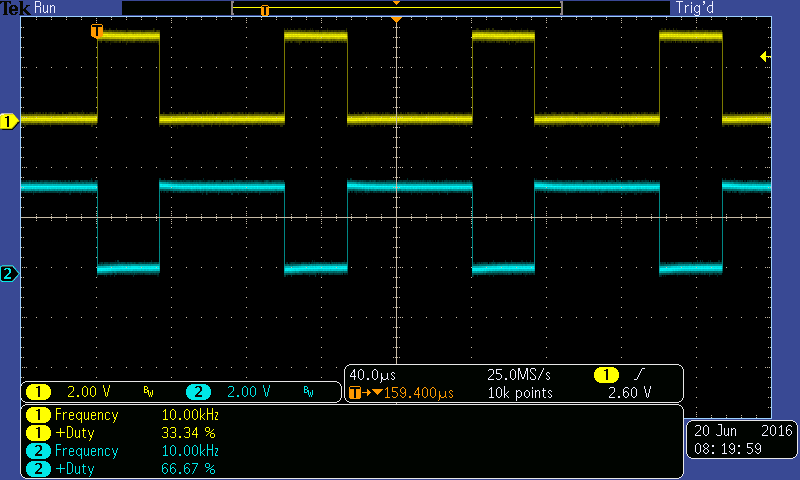Click the 20 Jun 2016 date readout

click(x=743, y=431)
